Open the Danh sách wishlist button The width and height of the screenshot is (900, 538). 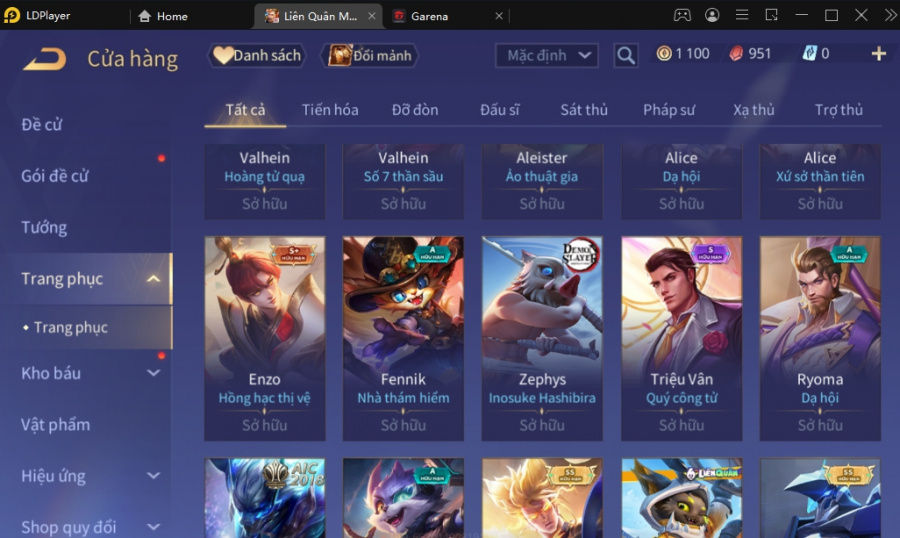pos(257,56)
